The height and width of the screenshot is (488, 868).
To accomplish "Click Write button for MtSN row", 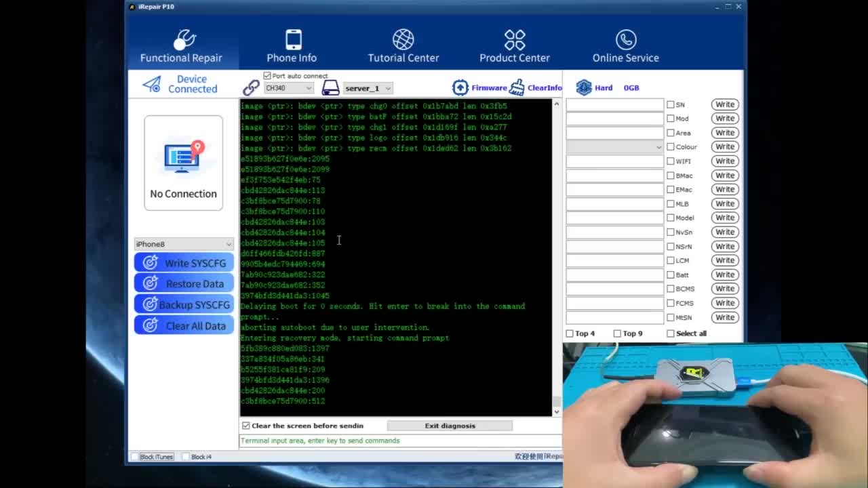I will tap(725, 317).
